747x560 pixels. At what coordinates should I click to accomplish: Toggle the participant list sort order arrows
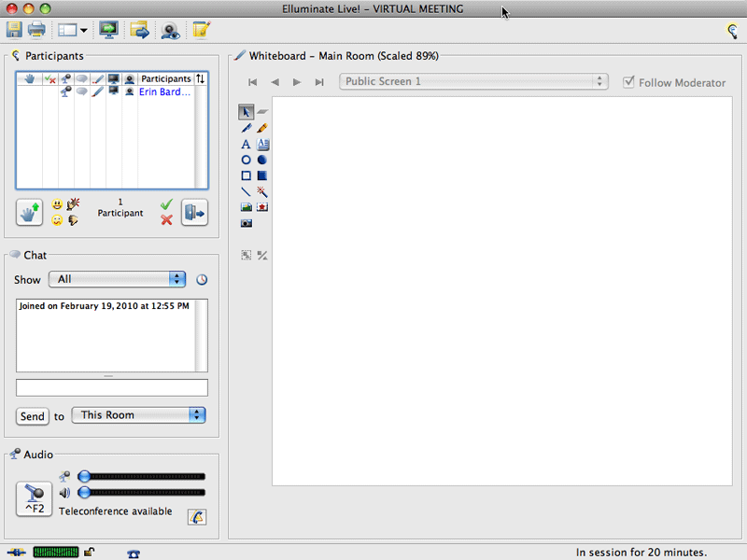click(201, 78)
